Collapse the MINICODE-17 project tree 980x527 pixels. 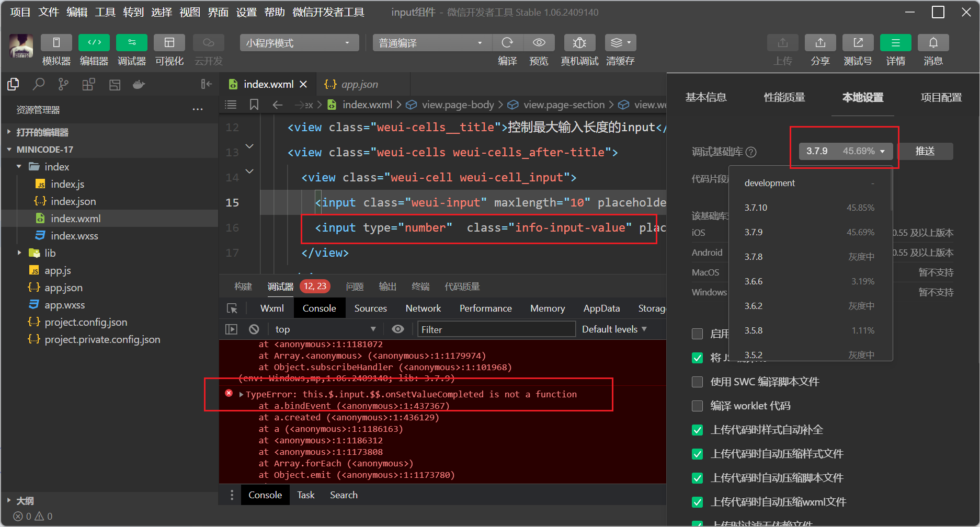pyautogui.click(x=9, y=150)
